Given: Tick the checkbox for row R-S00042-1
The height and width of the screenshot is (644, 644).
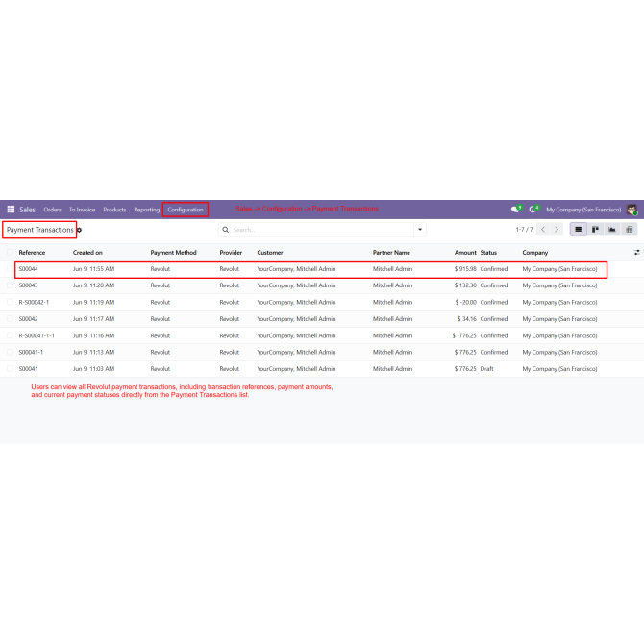Looking at the screenshot, I should (x=10, y=302).
